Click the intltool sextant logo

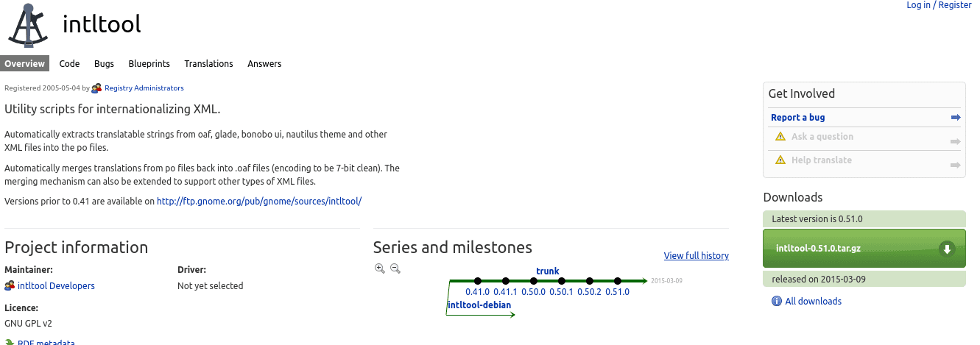click(29, 24)
